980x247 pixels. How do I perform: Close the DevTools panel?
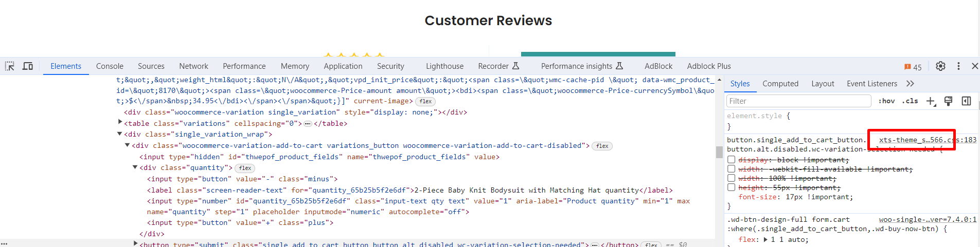coord(975,66)
